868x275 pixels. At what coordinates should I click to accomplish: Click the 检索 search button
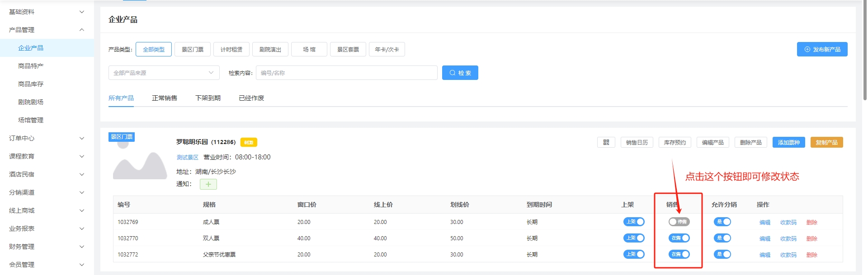click(x=460, y=73)
